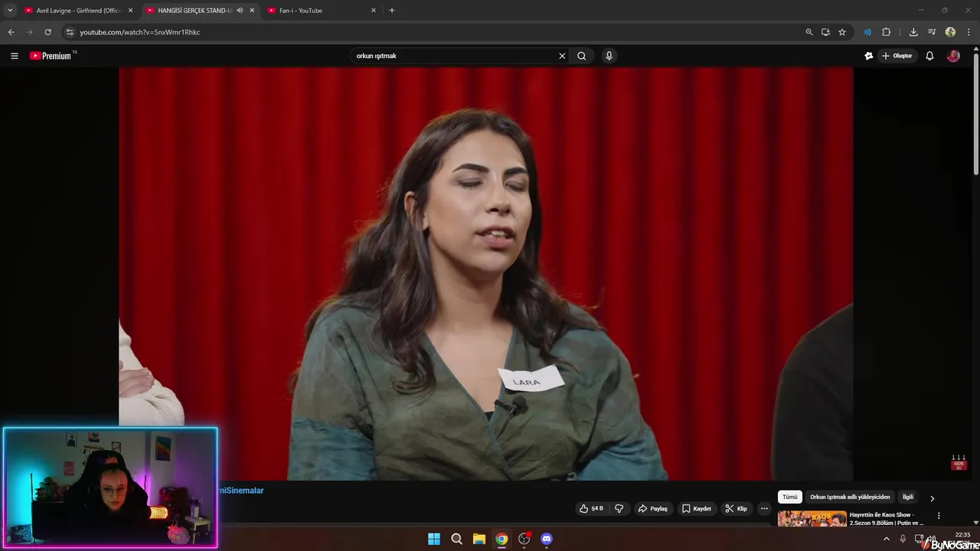Share the video with Paylaş
The image size is (980, 551).
coord(653,508)
